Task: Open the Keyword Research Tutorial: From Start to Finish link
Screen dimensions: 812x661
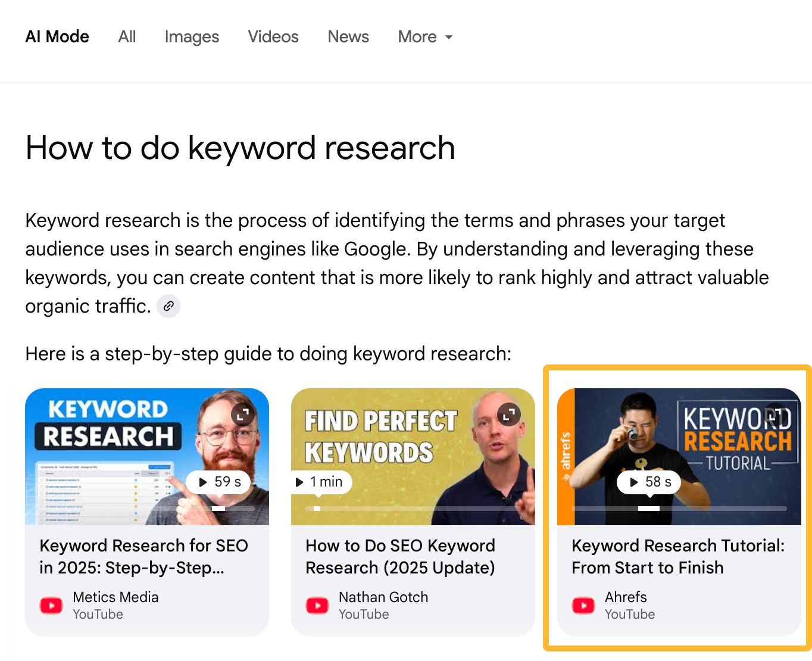Action: 677,556
